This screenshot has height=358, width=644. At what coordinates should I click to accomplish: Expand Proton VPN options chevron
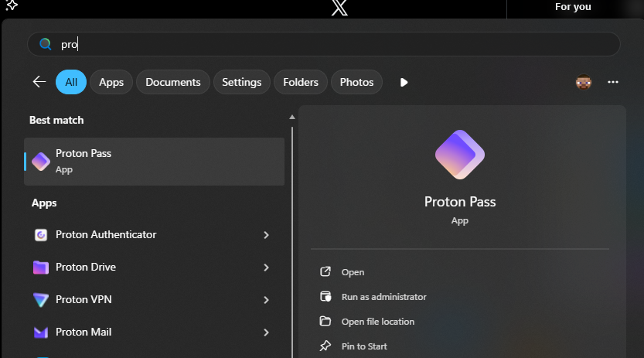[266, 300]
